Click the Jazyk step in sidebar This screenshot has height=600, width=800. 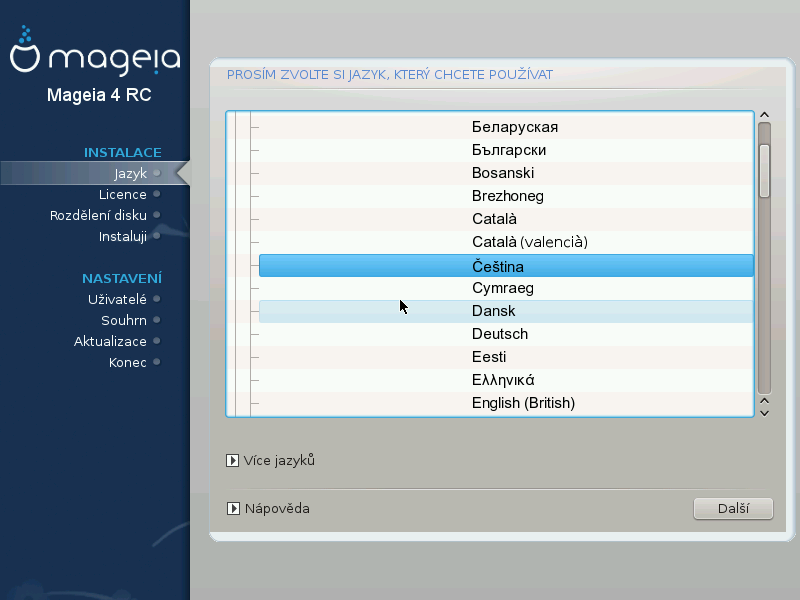tap(130, 173)
